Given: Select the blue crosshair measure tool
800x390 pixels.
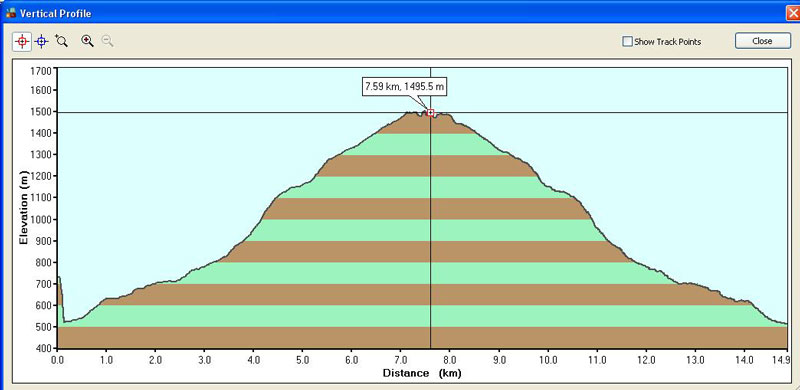Looking at the screenshot, I should pos(42,41).
